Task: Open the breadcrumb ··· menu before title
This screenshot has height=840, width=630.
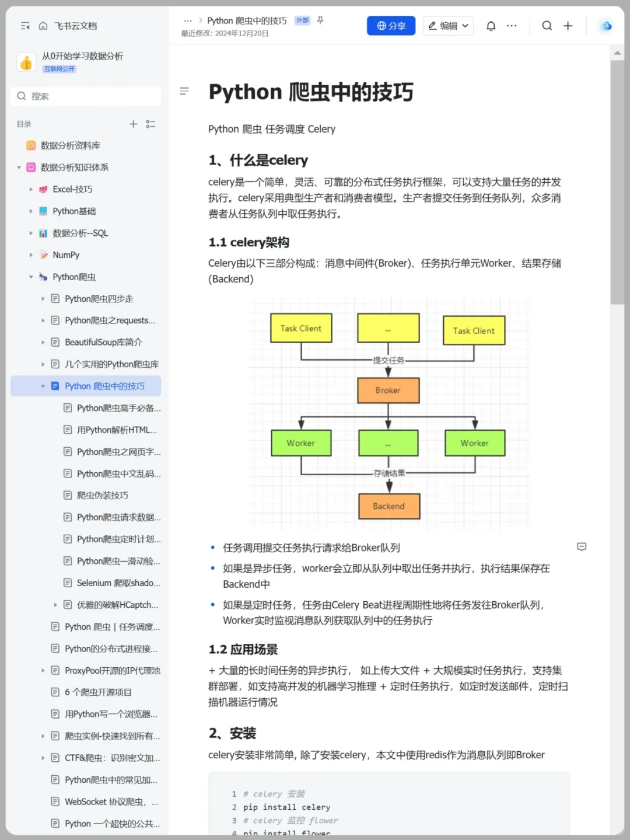Action: [x=188, y=20]
